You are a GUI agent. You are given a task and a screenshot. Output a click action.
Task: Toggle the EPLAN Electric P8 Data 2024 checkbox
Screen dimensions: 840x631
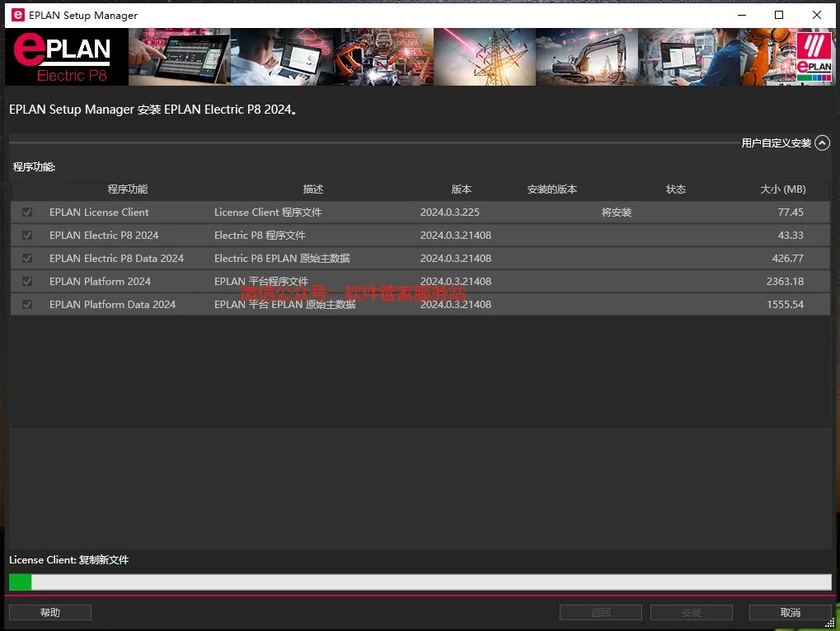point(26,259)
